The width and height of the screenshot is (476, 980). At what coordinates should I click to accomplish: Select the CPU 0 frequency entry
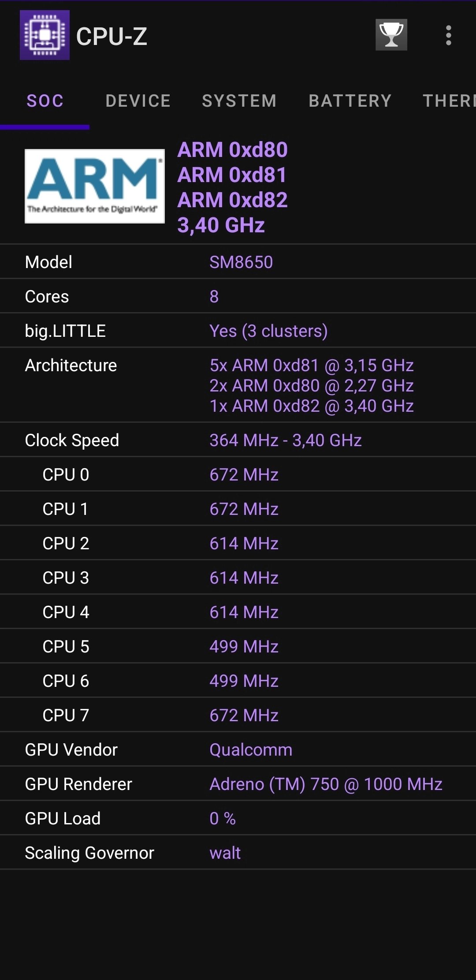[x=244, y=474]
